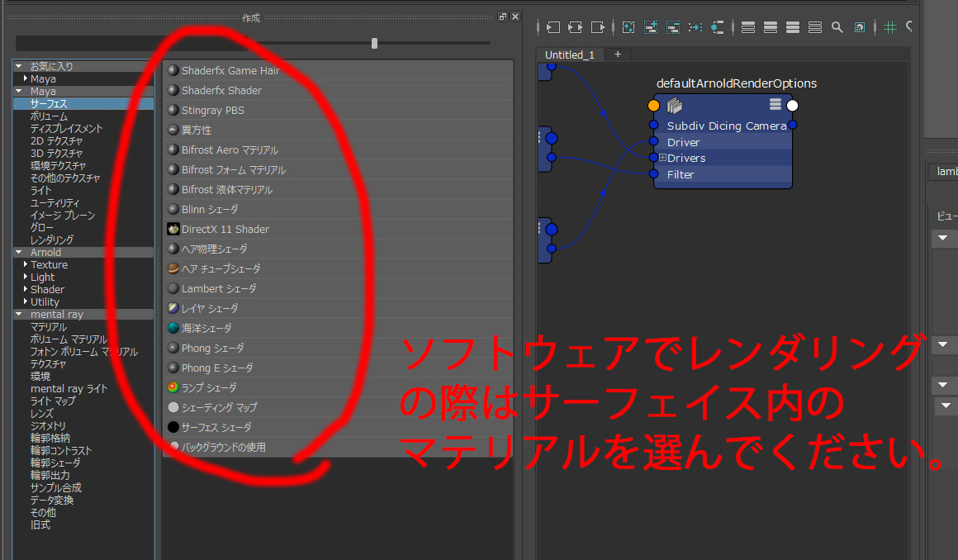Expand the Arnold Utility group

25,301
